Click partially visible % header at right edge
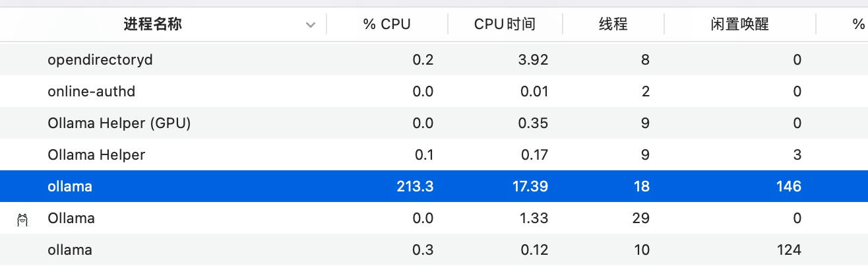 pyautogui.click(x=857, y=25)
